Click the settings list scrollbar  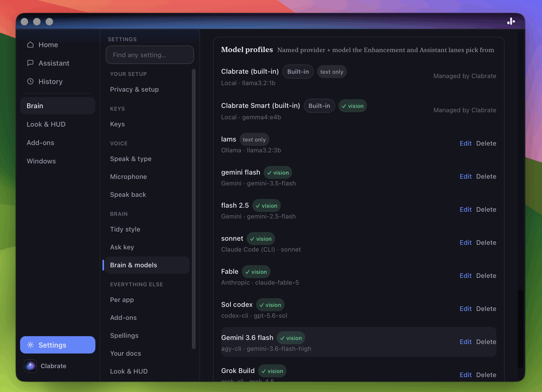click(193, 209)
